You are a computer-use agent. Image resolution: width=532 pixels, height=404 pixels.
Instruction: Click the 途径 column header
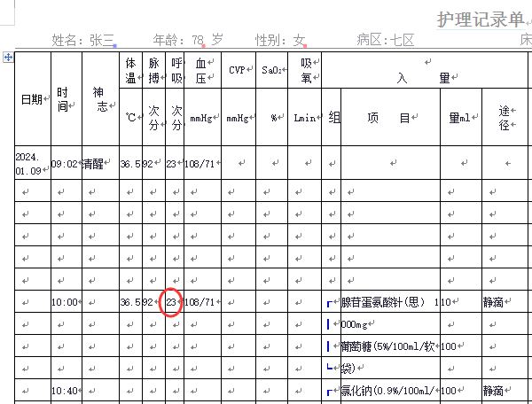point(505,117)
